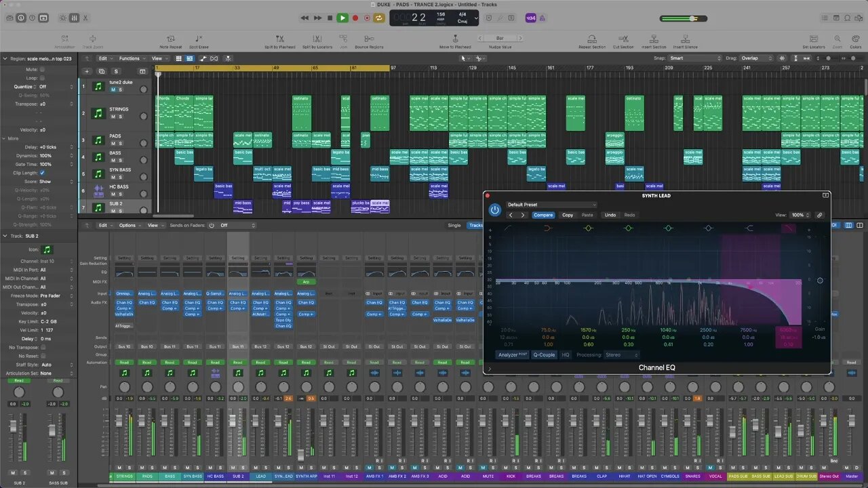Click the Copy button in Channel EQ
Viewport: 868px width, 488px height.
(x=568, y=215)
